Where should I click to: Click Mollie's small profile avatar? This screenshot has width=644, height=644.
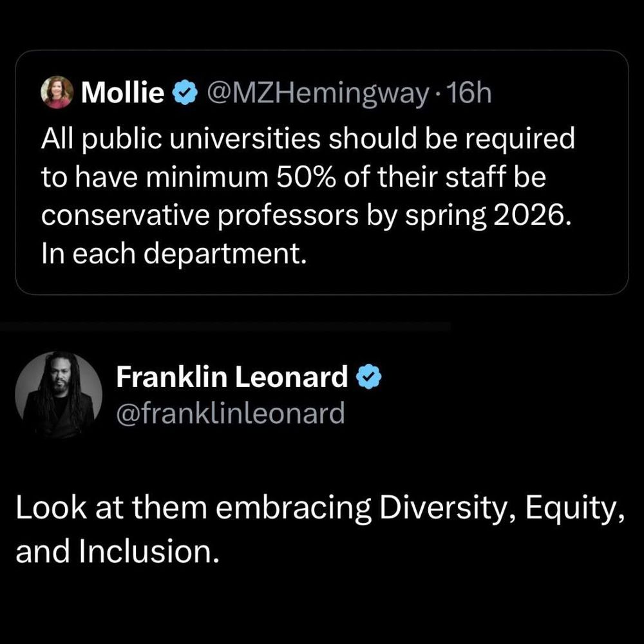(56, 93)
